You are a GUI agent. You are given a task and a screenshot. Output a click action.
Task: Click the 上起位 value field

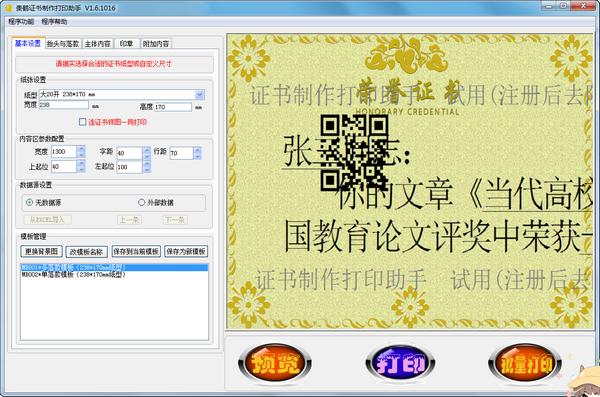(x=64, y=167)
